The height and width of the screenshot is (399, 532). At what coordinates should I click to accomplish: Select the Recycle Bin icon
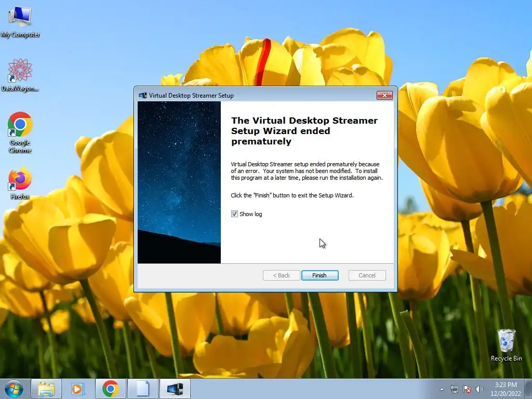(506, 345)
